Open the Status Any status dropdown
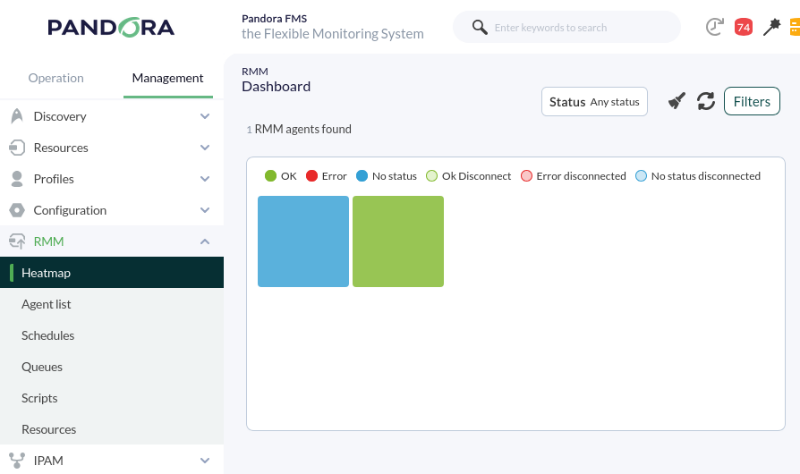The width and height of the screenshot is (800, 474). pyautogui.click(x=594, y=102)
